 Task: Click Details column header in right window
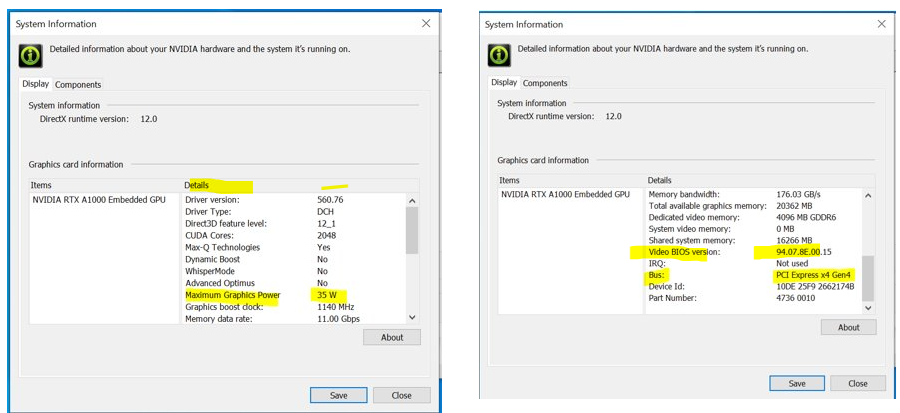[x=761, y=180]
